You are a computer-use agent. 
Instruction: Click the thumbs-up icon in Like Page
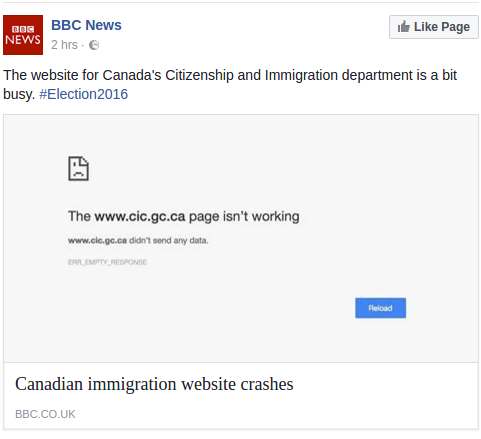pos(403,27)
